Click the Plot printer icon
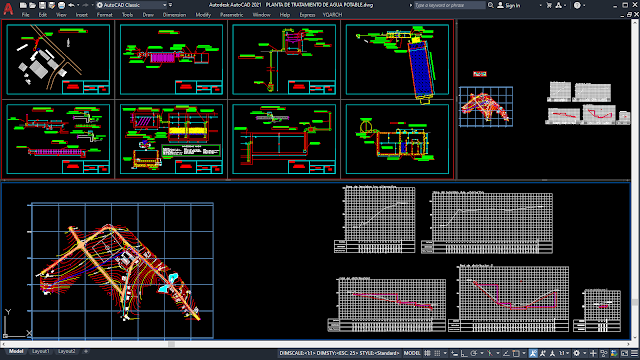 [x=61, y=5]
